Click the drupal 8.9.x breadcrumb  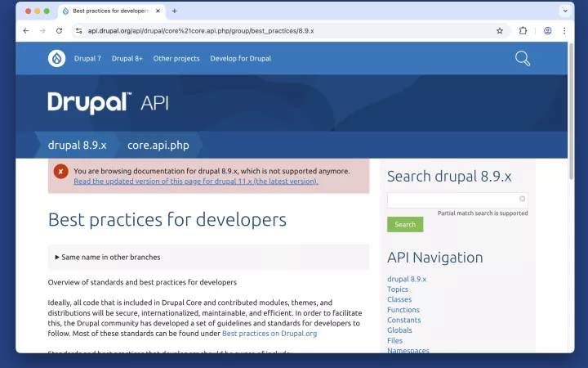pos(78,146)
